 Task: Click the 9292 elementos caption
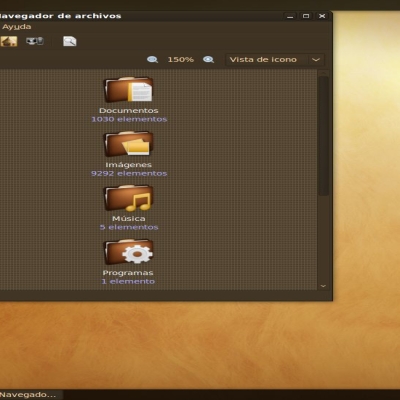click(x=129, y=173)
